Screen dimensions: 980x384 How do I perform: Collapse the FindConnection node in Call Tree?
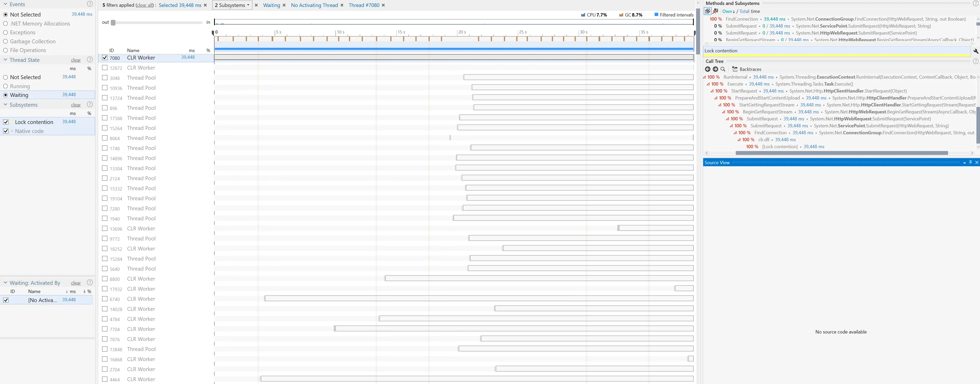coord(735,133)
